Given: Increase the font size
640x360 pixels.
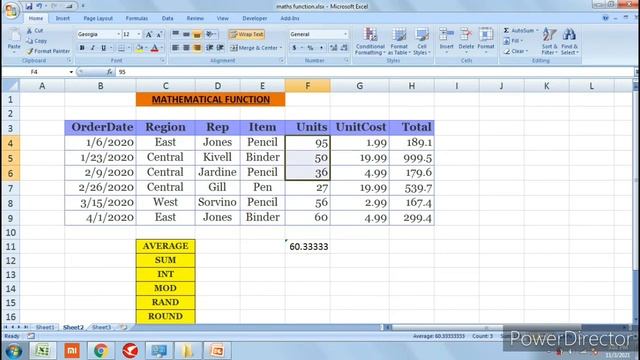Looking at the screenshot, I should click(x=149, y=35).
